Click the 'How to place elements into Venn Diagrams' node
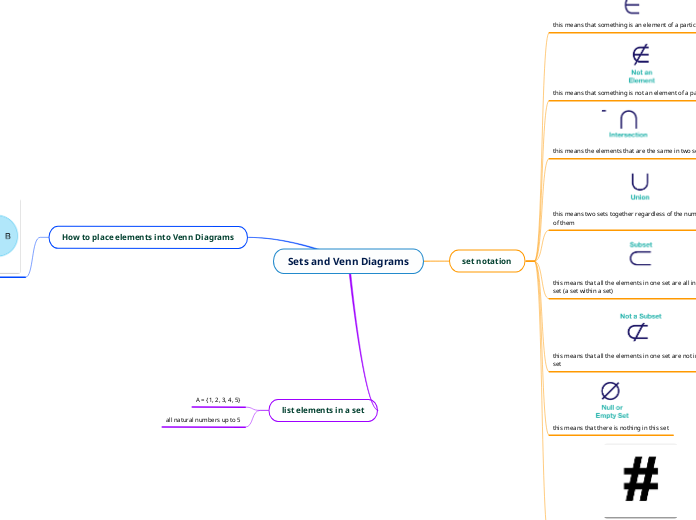This screenshot has width=696, height=520. click(148, 237)
